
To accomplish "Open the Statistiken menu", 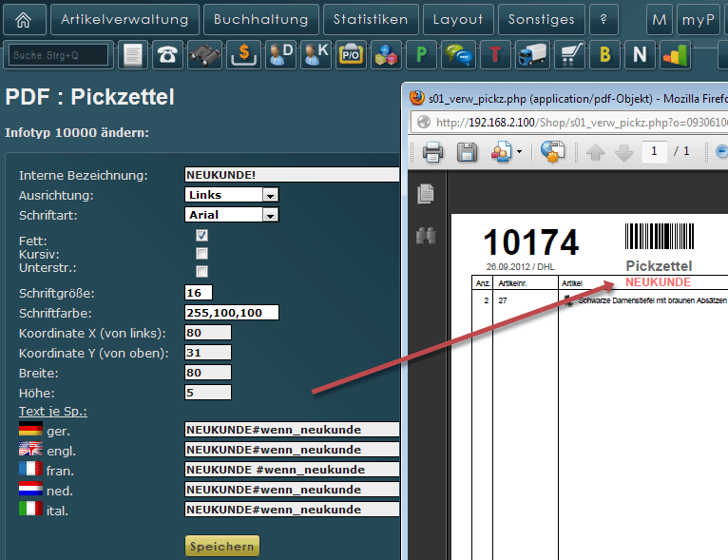I will tap(371, 20).
